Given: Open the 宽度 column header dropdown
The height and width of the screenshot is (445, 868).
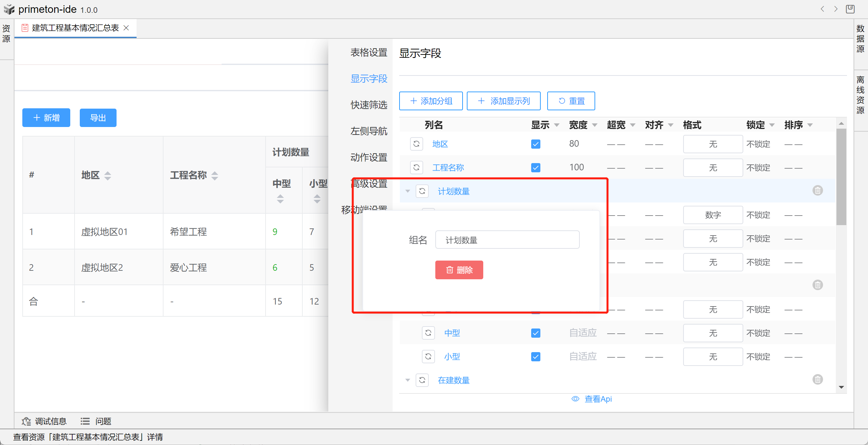Looking at the screenshot, I should point(595,125).
